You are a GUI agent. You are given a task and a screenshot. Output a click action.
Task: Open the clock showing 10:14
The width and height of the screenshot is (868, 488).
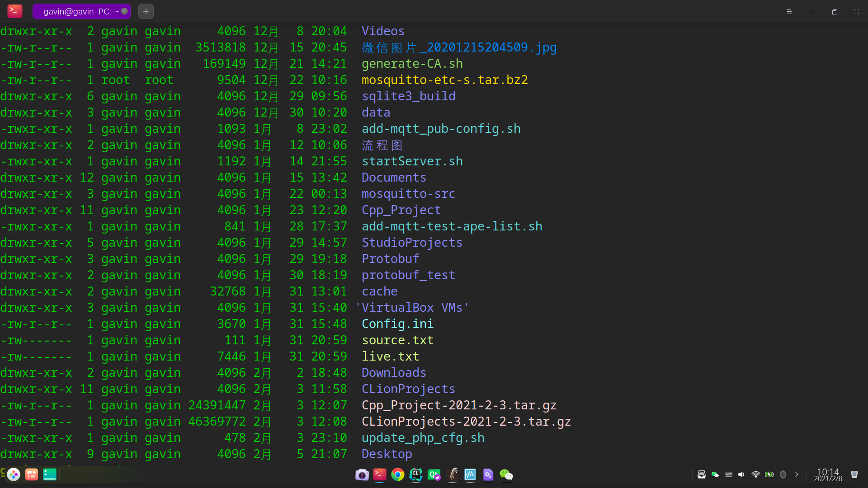pyautogui.click(x=828, y=475)
